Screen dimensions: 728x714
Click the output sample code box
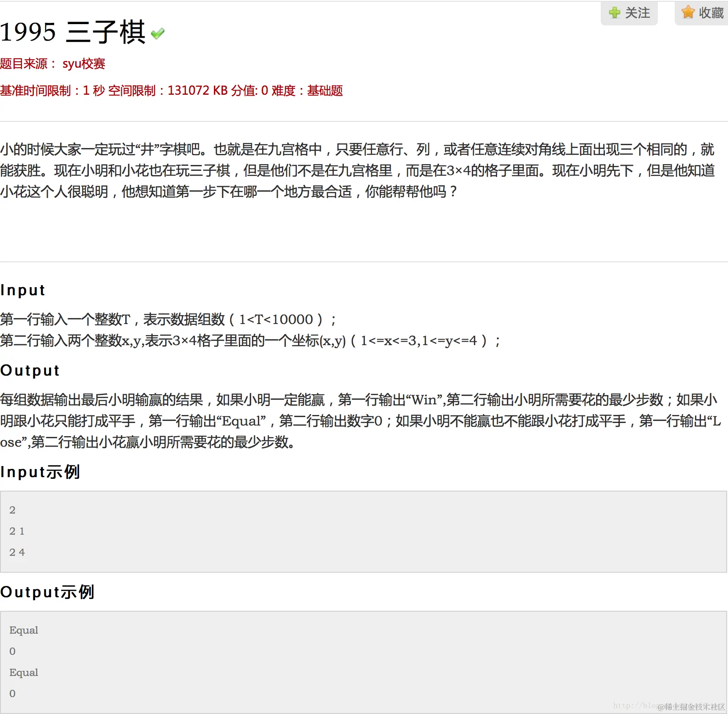364,662
